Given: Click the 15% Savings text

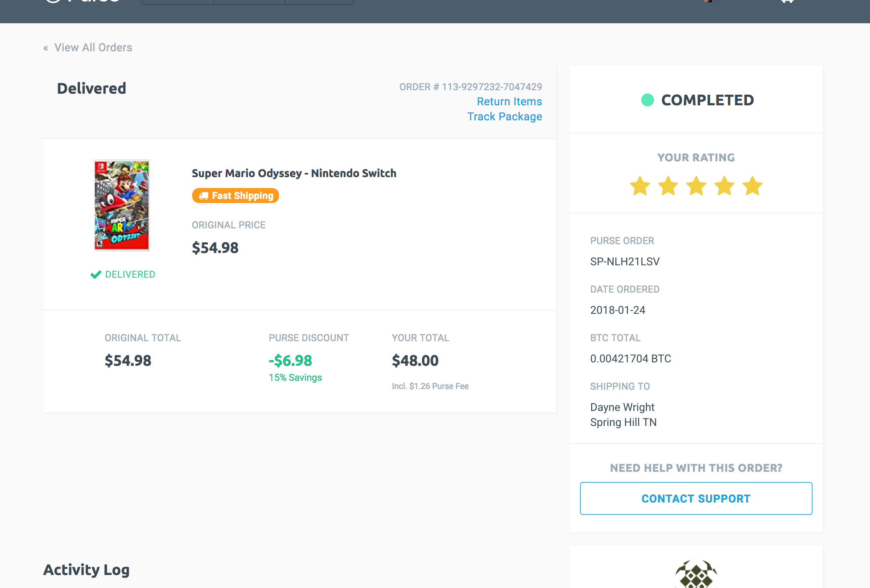Looking at the screenshot, I should point(295,377).
